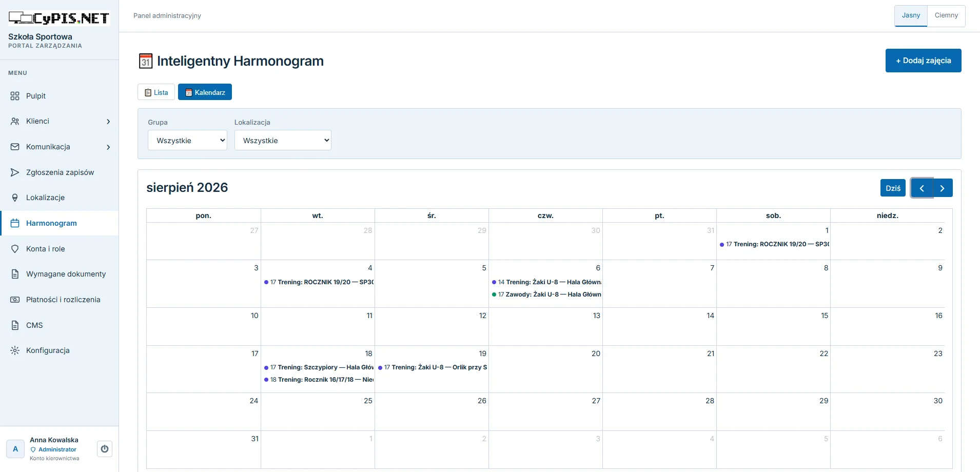
Task: Switch to the Ciemny dark theme
Action: [946, 16]
